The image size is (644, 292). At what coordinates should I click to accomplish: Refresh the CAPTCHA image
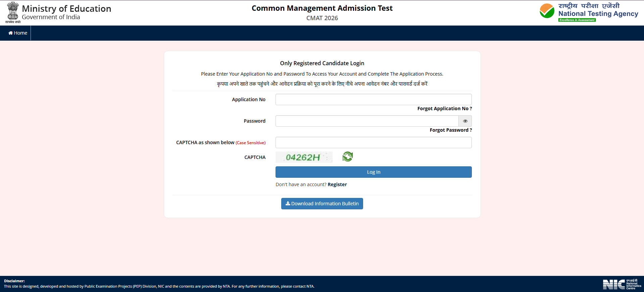[x=348, y=157]
